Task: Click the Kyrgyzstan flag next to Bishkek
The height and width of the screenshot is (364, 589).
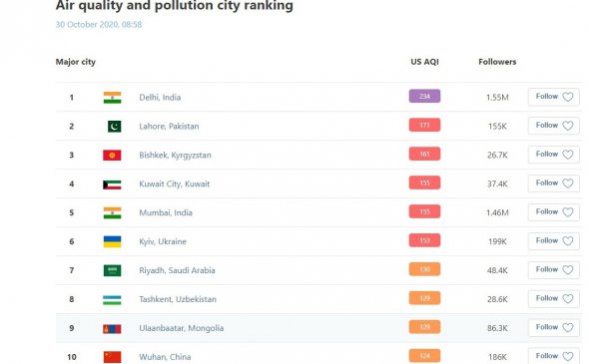Action: pyautogui.click(x=112, y=156)
